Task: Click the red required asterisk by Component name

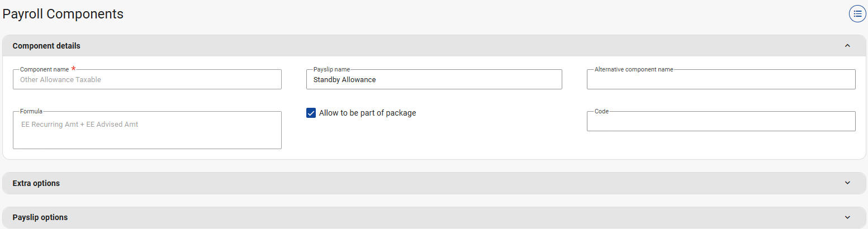Action: [x=73, y=69]
